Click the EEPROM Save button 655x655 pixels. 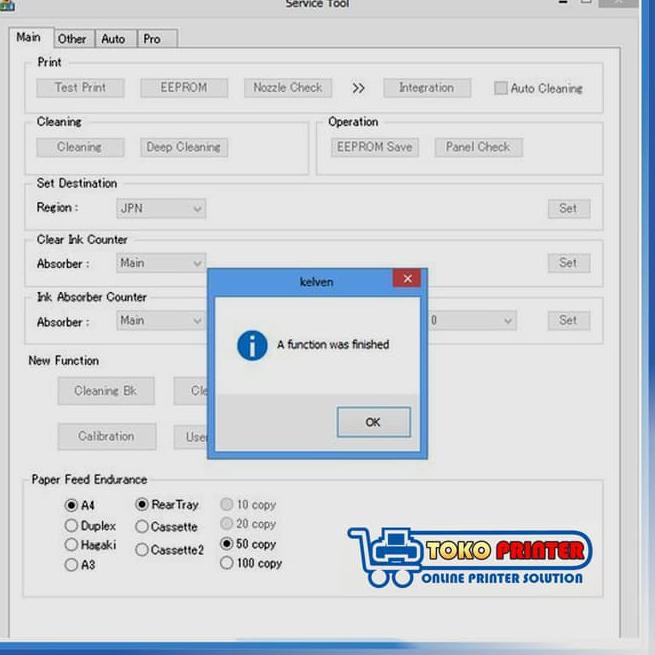coord(374,147)
